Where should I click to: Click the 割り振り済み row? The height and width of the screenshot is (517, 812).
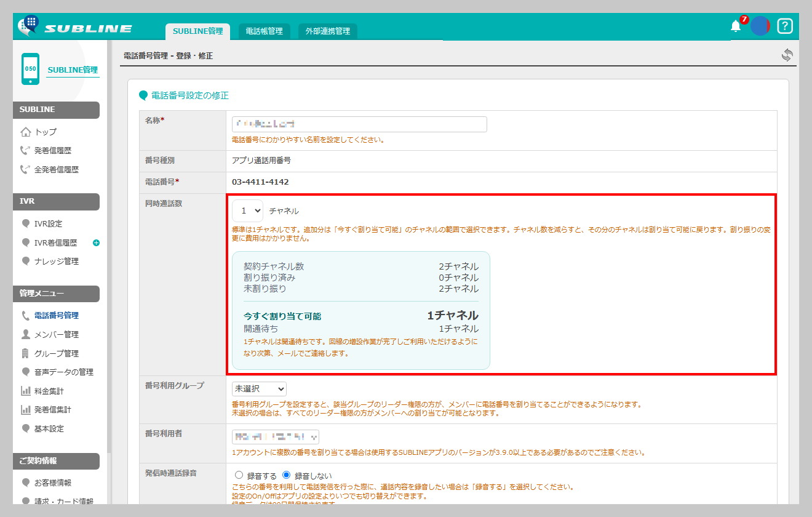361,278
